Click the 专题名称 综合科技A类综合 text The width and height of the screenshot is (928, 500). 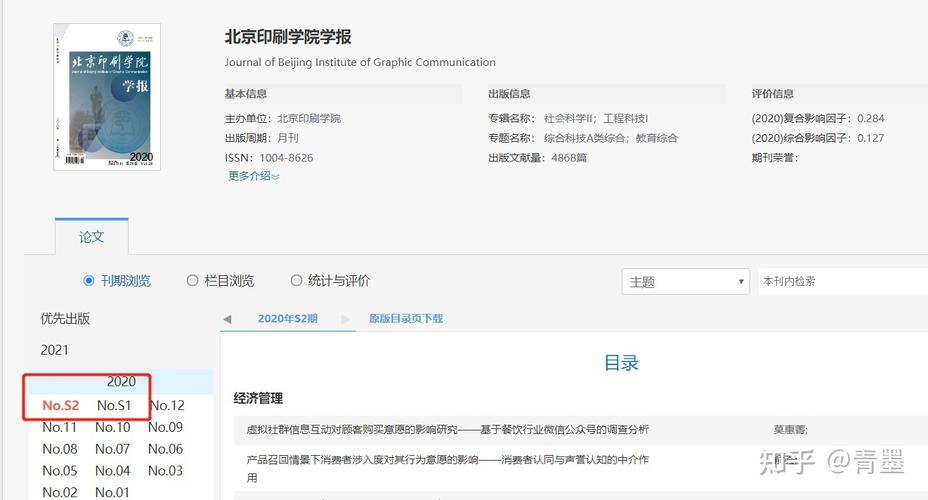coord(583,138)
